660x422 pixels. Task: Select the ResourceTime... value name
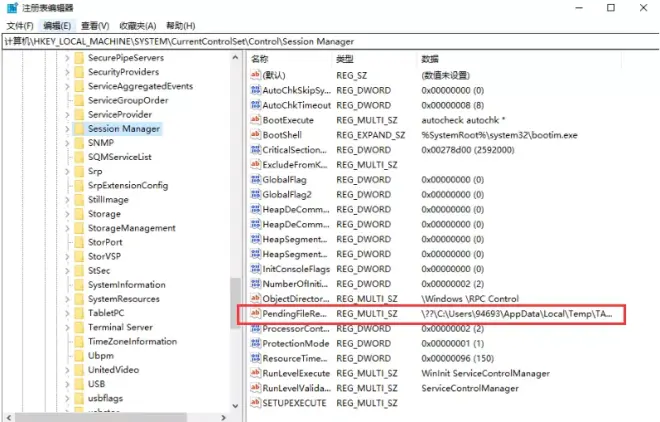click(x=295, y=358)
